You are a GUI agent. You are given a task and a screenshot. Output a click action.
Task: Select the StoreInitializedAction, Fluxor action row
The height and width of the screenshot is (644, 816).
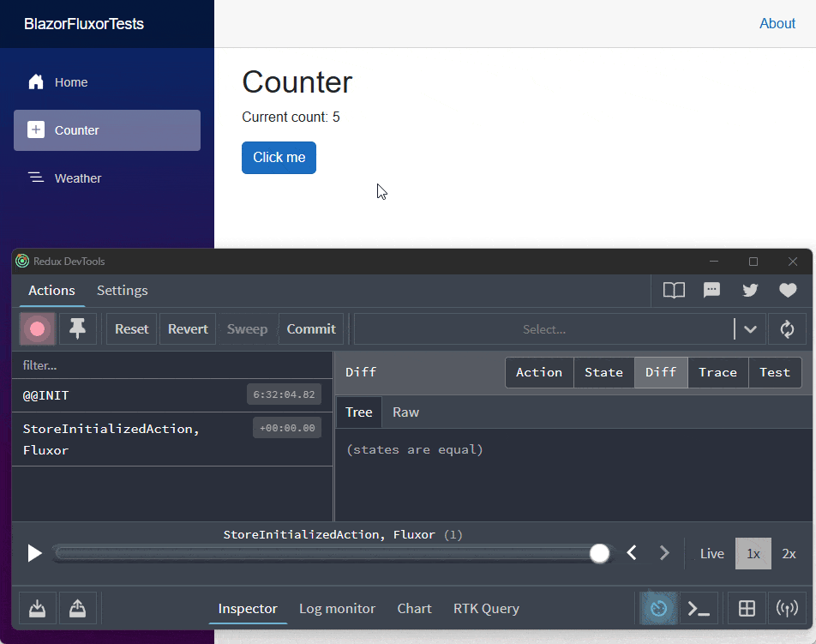coord(172,439)
